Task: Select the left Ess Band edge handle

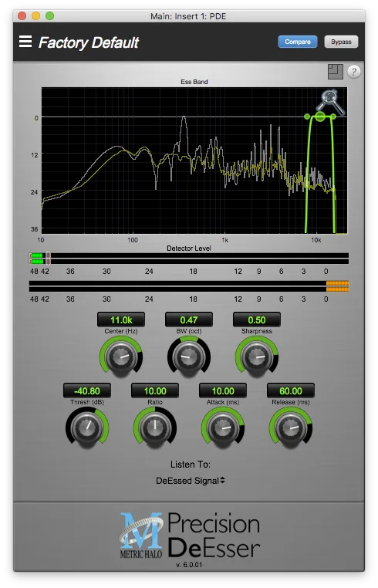Action: (307, 117)
